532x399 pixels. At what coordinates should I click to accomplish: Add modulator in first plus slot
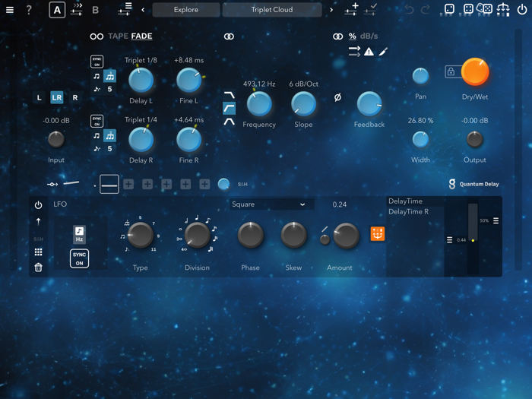pos(128,184)
